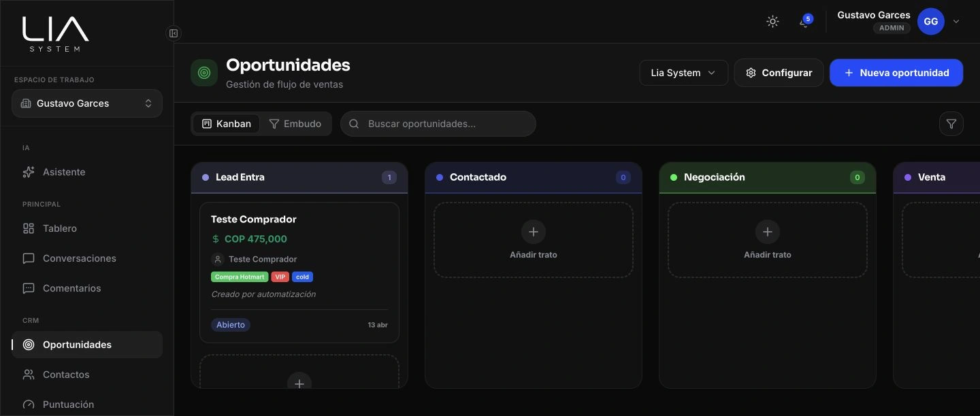The image size is (980, 416).
Task: Click Nueva oportunidad button
Action: point(896,73)
